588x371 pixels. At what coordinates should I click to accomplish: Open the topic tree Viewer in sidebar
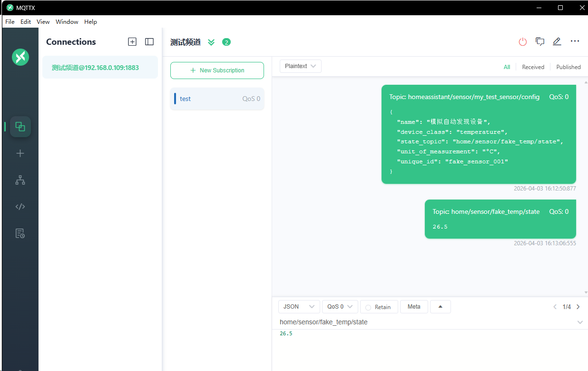pos(20,180)
